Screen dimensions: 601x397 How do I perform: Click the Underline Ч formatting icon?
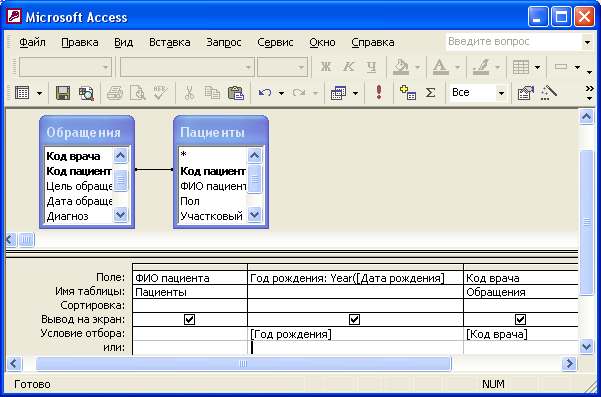pos(371,67)
